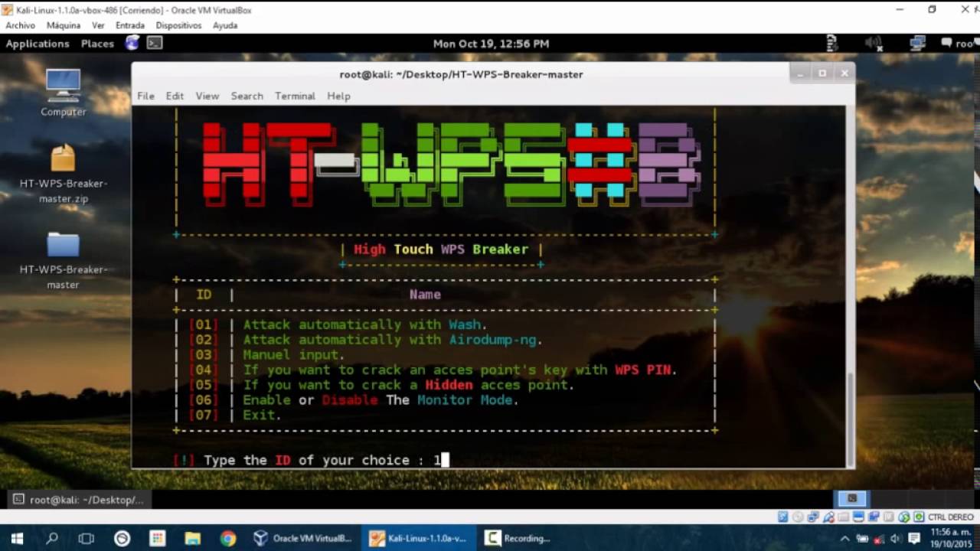This screenshot has width=980, height=551.
Task: Open Windows Store icon in taskbar
Action: (x=157, y=539)
